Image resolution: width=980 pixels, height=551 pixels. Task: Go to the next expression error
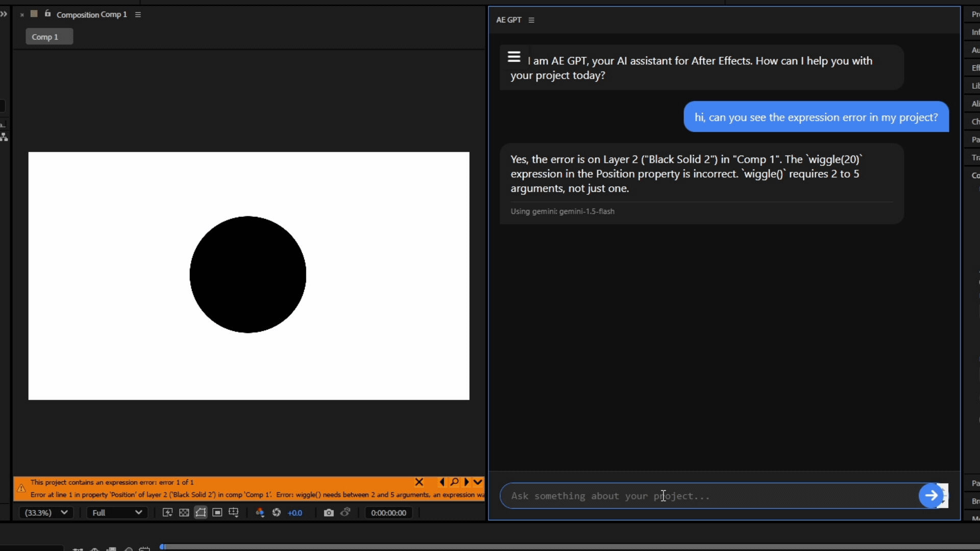pyautogui.click(x=467, y=482)
